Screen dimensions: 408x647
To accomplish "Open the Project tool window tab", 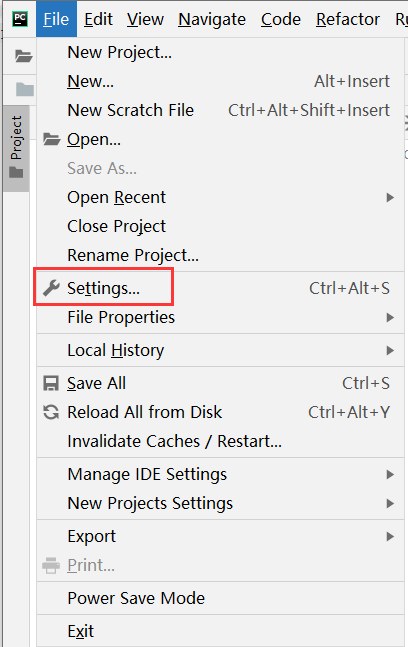I will (16, 148).
